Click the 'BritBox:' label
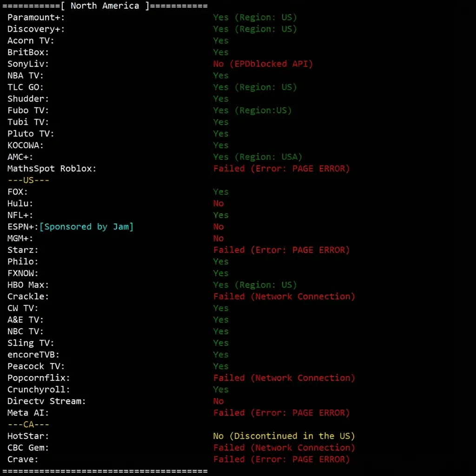 (28, 52)
